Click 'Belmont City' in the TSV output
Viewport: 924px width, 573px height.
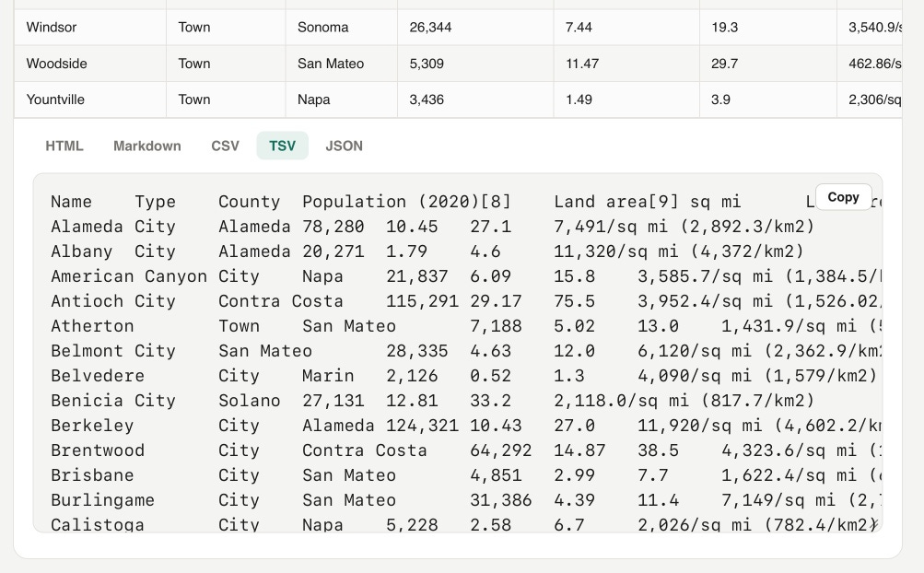[x=113, y=351]
